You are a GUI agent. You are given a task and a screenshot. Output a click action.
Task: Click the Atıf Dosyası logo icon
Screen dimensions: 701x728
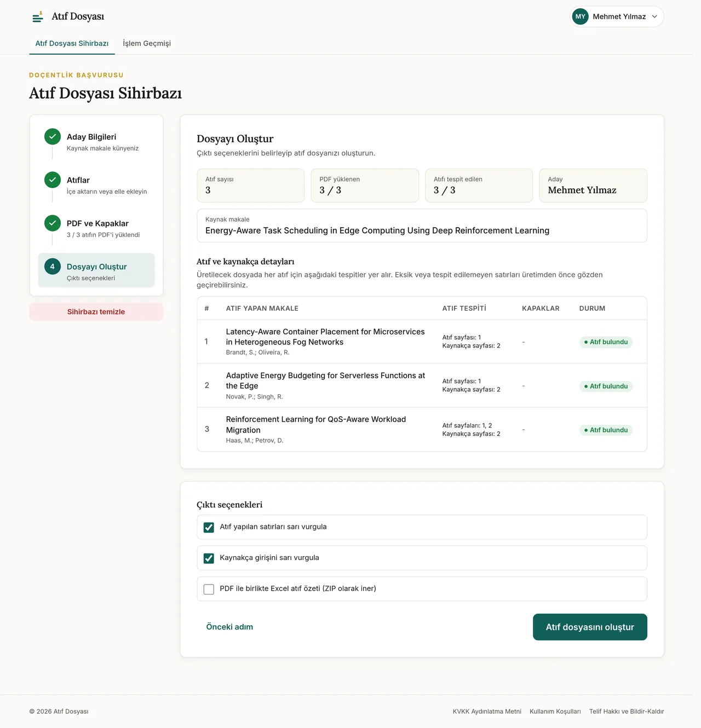[x=38, y=17]
